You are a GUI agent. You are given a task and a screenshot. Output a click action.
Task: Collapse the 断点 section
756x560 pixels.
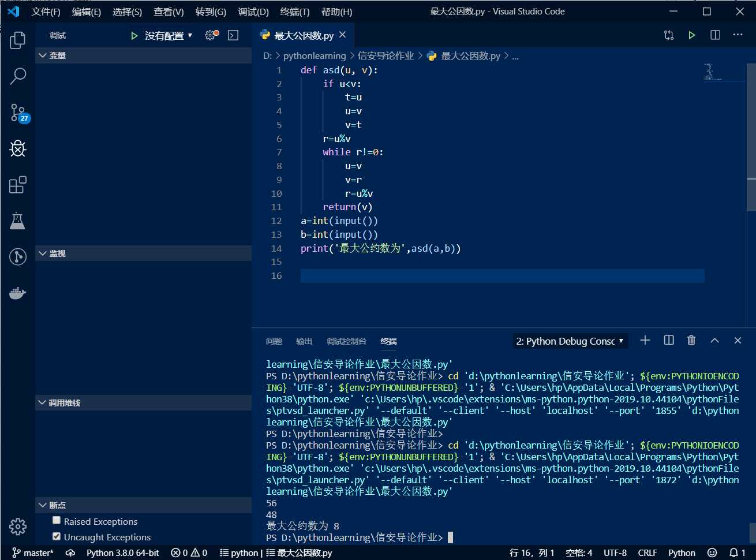[143, 505]
